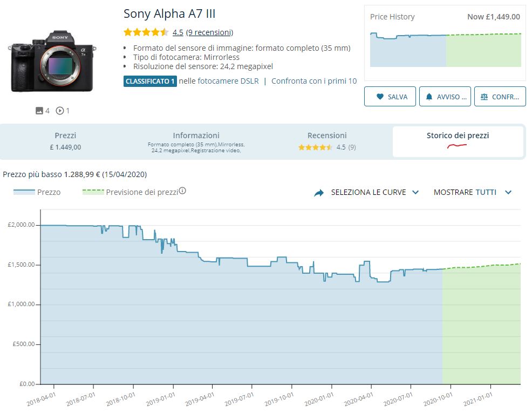The image size is (532, 420).
Task: Switch to the Informazioni tab
Action: click(196, 141)
